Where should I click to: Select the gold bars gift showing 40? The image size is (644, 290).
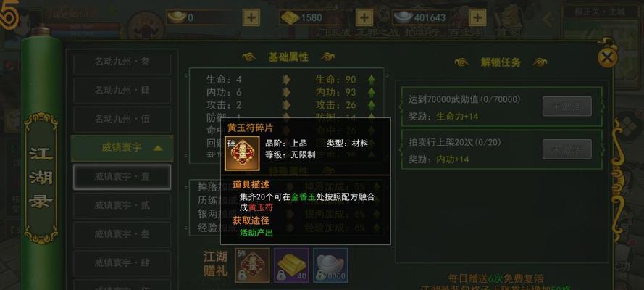291,265
